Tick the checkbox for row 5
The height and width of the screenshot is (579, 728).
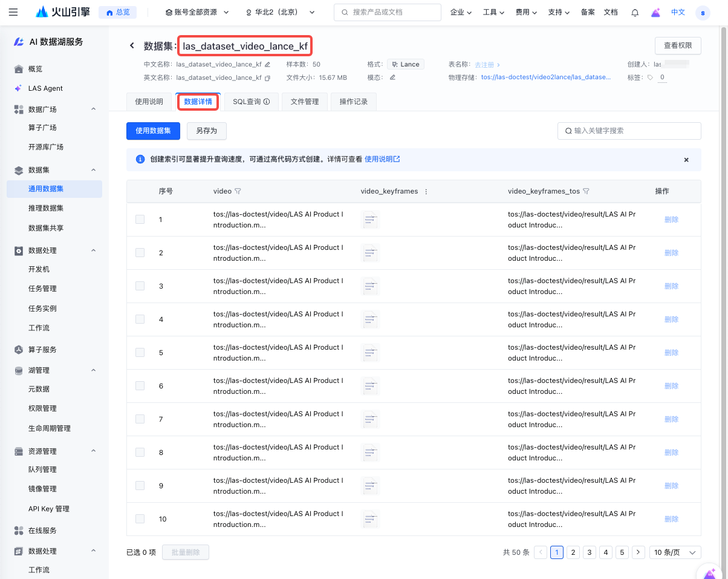click(140, 353)
